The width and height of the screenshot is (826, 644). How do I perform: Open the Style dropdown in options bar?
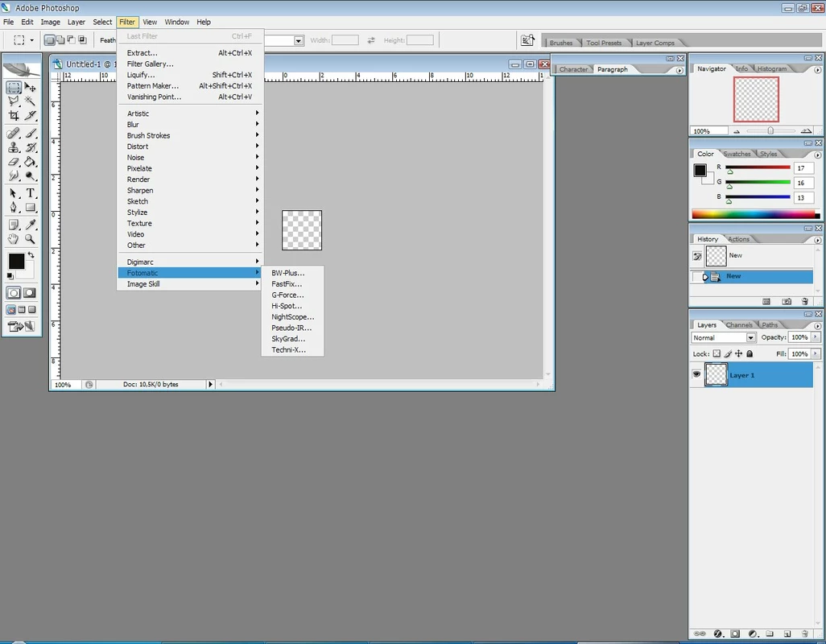click(299, 40)
